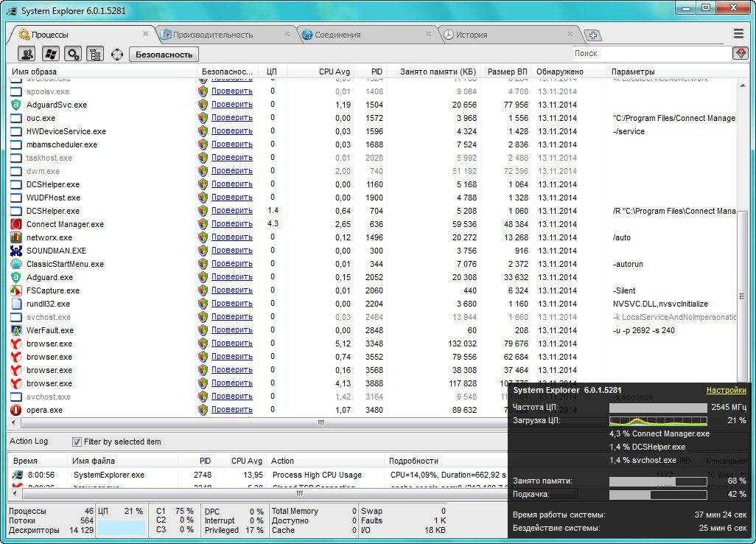Screen dimensions: 756x544
Task: Add a new tab with plus icon
Action: [x=593, y=35]
